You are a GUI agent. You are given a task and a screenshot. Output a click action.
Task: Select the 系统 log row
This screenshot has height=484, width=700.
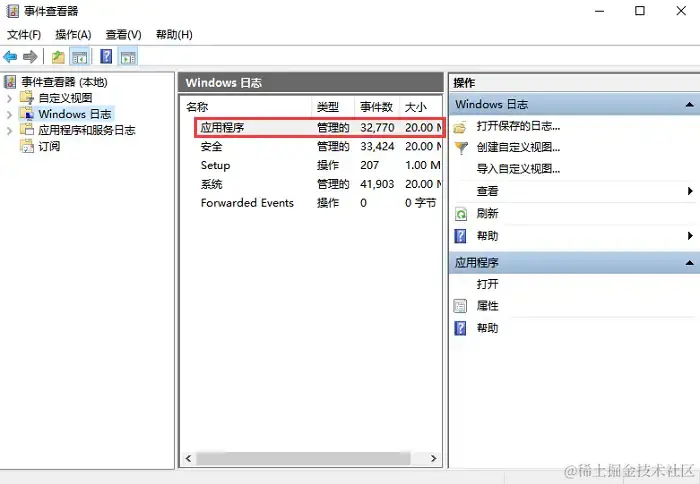click(312, 184)
